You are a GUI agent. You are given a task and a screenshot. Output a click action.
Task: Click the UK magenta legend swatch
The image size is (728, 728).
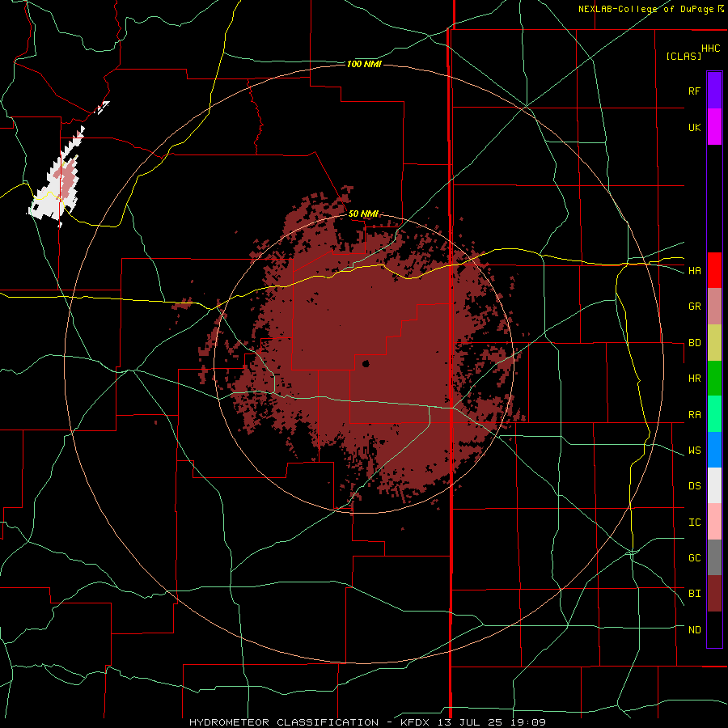point(714,127)
